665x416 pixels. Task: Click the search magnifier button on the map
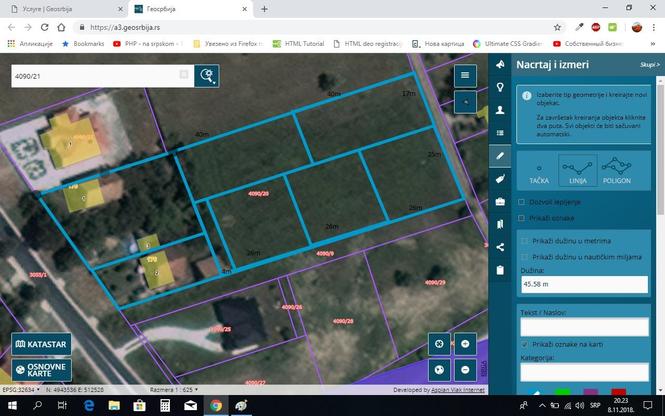click(x=207, y=76)
